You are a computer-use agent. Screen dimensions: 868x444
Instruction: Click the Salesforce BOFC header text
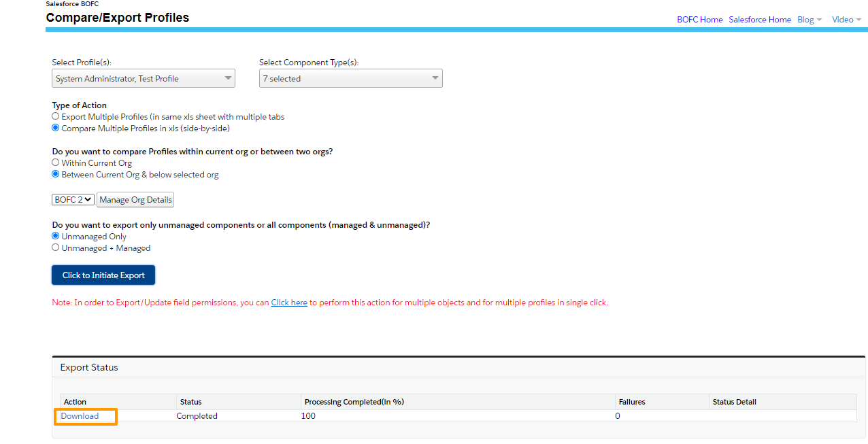click(x=72, y=3)
